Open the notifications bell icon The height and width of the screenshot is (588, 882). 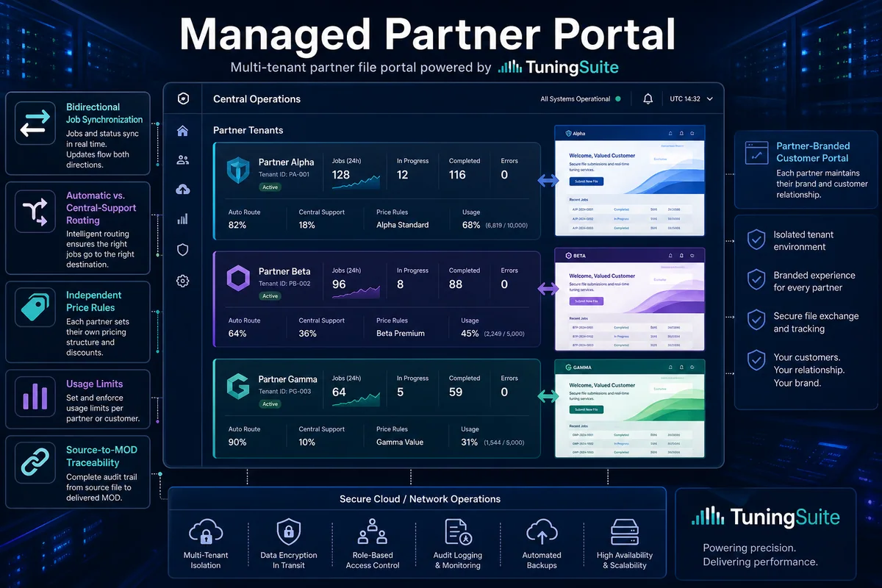(648, 98)
